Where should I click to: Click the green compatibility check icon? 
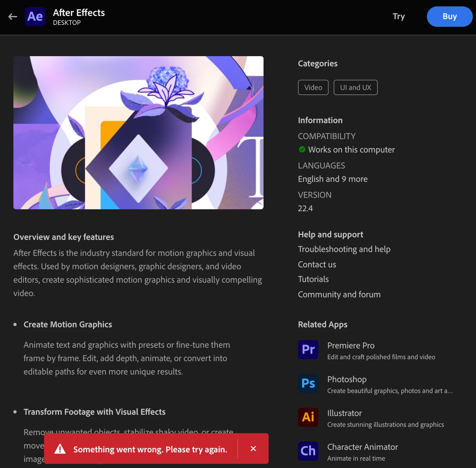point(302,149)
